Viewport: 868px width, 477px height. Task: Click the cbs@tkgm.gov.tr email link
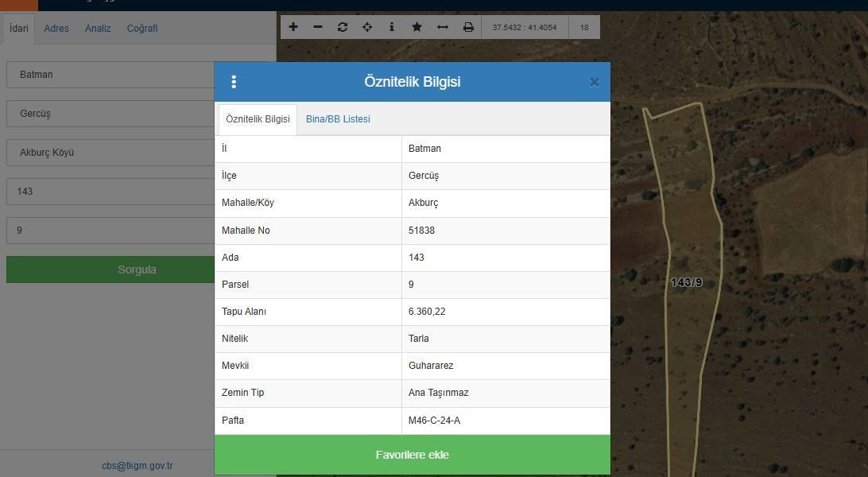click(x=137, y=466)
